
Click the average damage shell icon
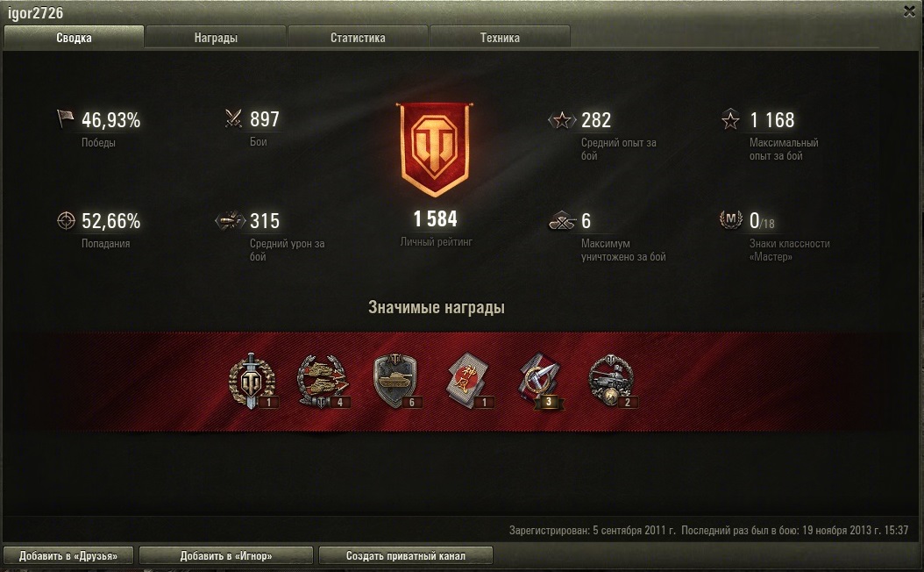click(230, 220)
